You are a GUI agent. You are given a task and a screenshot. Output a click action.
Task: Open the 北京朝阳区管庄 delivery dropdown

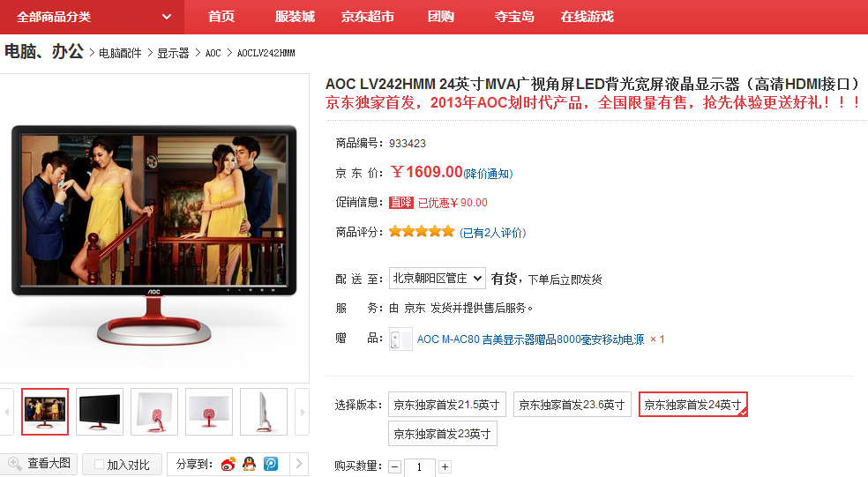tap(438, 279)
